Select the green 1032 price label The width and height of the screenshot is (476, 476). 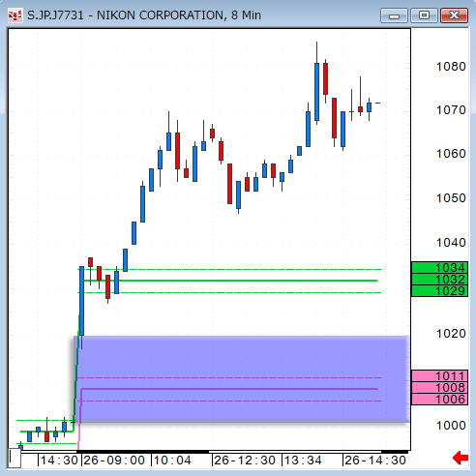point(439,280)
